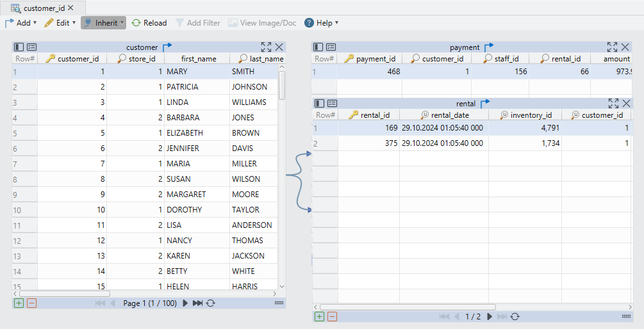Click the store_id column header

(136, 59)
